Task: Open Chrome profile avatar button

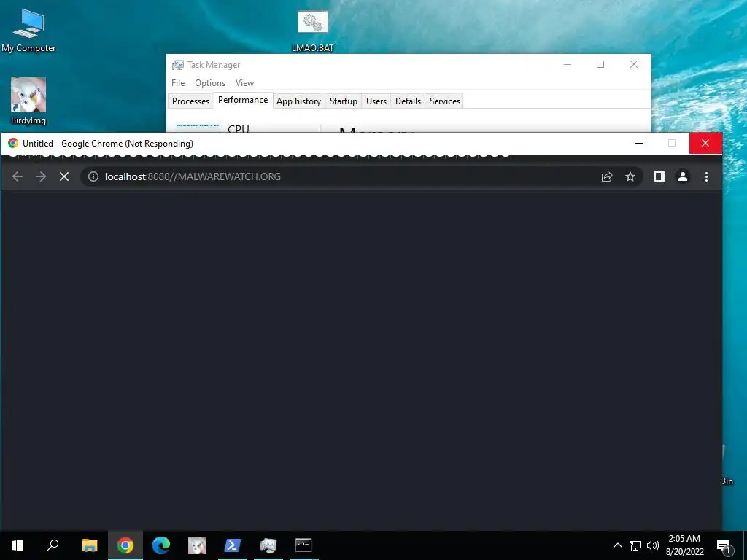Action: pos(683,176)
